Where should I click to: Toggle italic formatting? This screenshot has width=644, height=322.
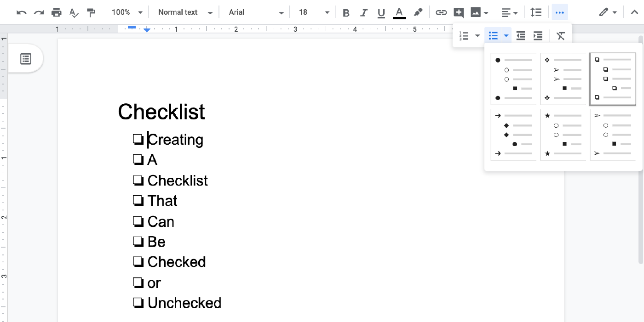[363, 12]
